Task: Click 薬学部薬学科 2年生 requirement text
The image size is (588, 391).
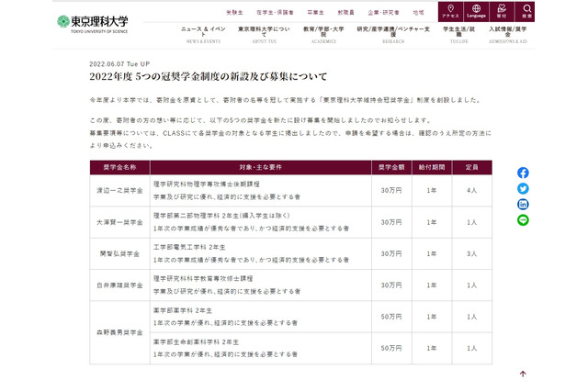Action: [x=183, y=310]
